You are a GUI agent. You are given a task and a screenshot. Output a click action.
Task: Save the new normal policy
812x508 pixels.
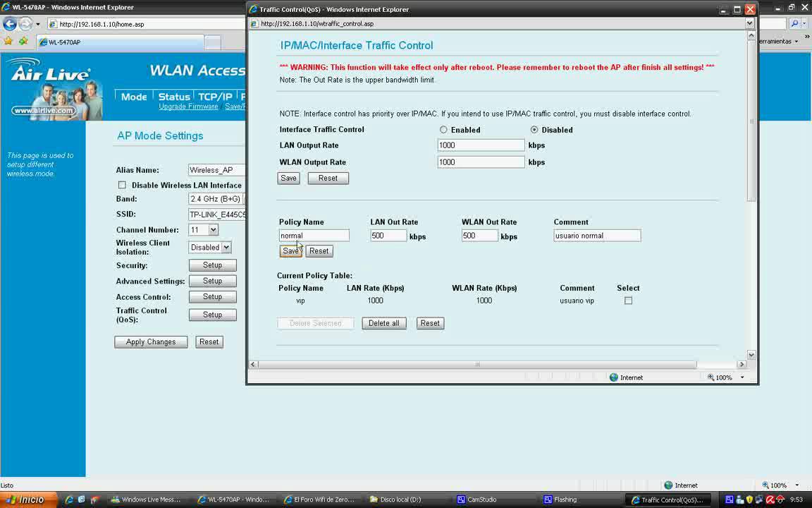coord(290,251)
